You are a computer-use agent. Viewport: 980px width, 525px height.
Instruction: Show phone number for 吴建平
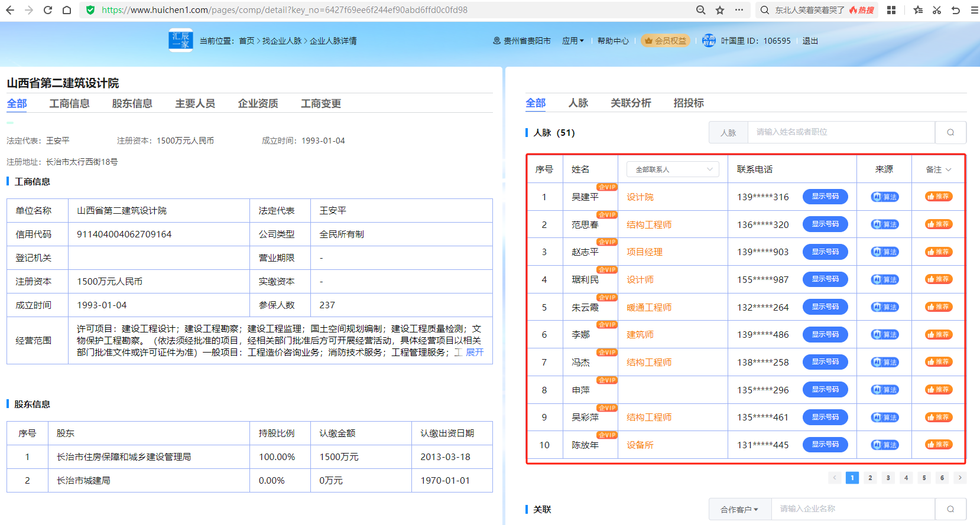coord(825,197)
